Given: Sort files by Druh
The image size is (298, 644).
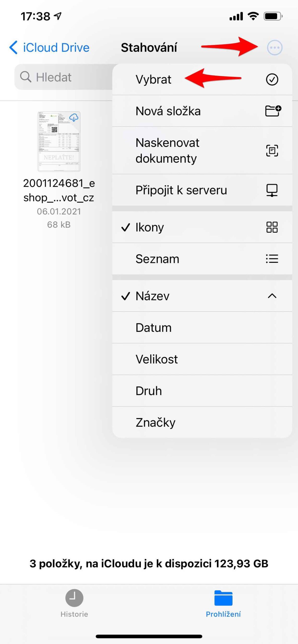Looking at the screenshot, I should point(149,391).
